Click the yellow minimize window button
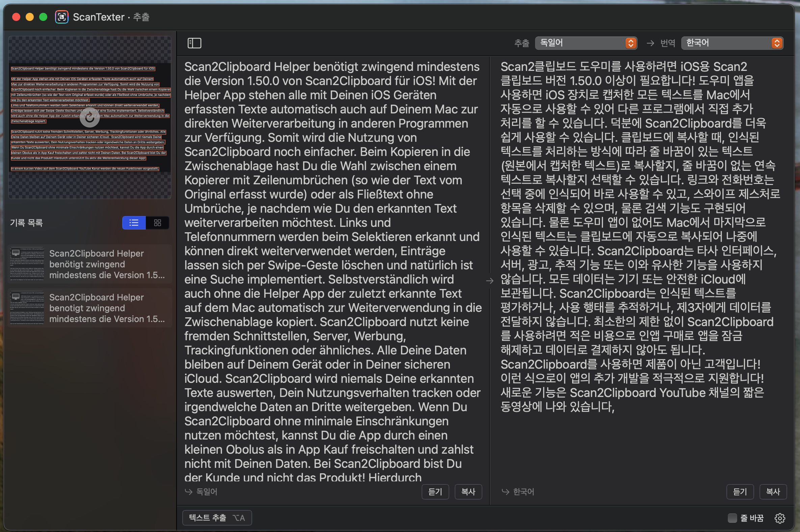This screenshot has height=532, width=800. pyautogui.click(x=29, y=17)
